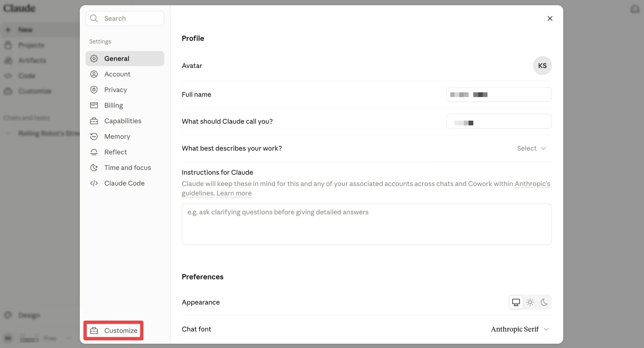Click the Claude Code brackets icon
Screen dimensions: 644x348
94,183
